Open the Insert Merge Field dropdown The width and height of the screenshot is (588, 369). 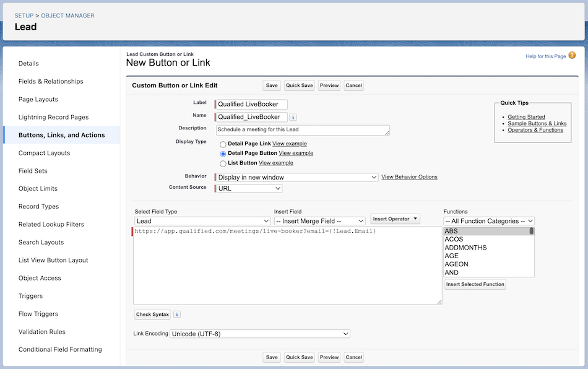[319, 221]
